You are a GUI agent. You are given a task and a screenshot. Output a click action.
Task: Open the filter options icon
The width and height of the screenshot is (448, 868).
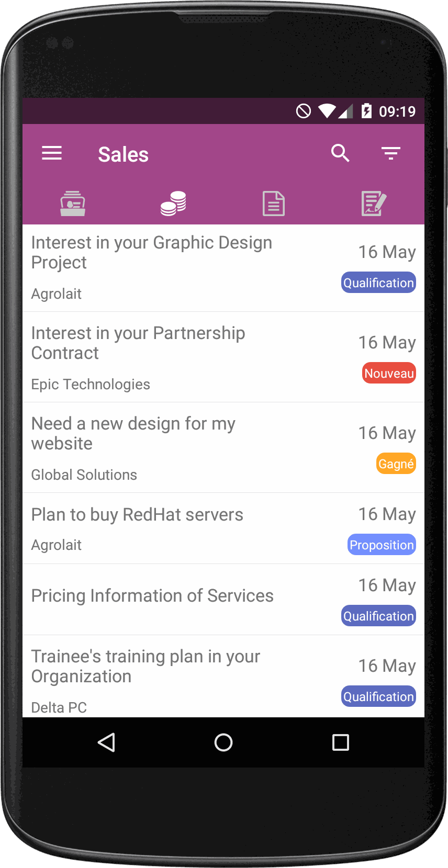[x=391, y=153]
